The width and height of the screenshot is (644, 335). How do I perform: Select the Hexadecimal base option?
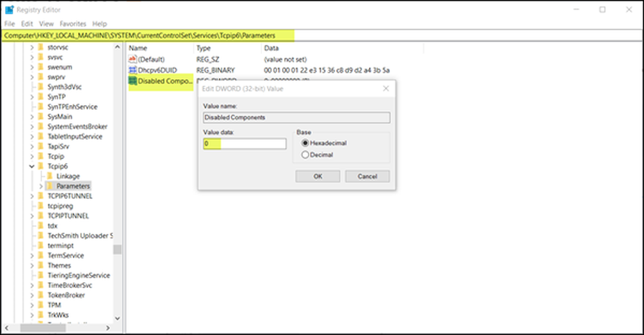(305, 143)
